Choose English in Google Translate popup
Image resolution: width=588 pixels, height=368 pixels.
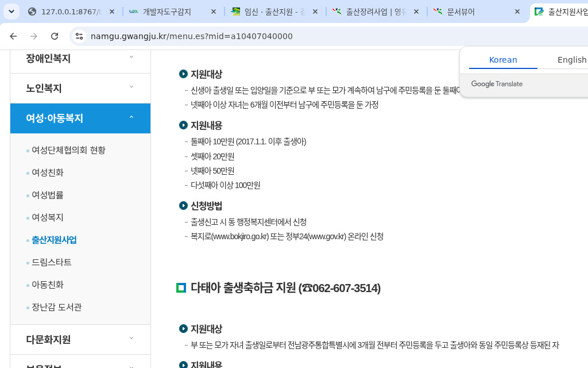(571, 60)
